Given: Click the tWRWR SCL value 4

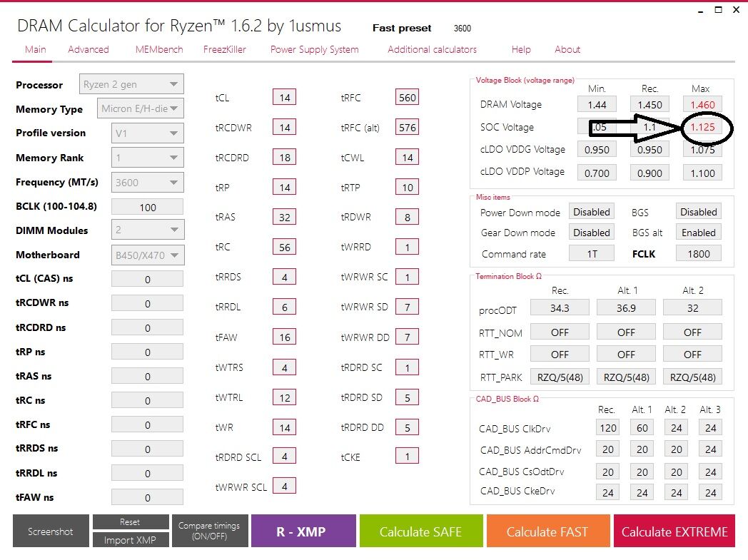Looking at the screenshot, I should pyautogui.click(x=284, y=486).
